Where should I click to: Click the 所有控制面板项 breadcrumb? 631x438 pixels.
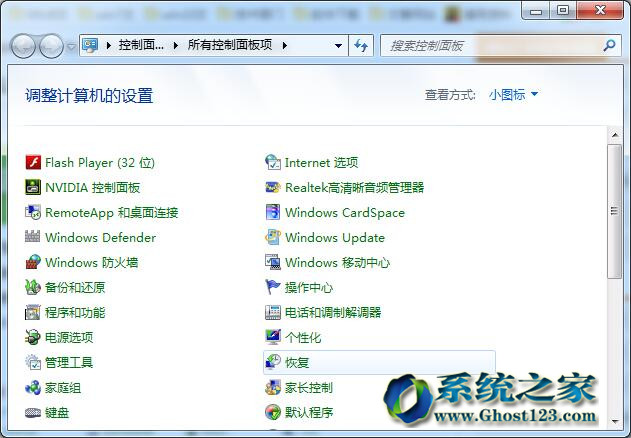click(230, 45)
